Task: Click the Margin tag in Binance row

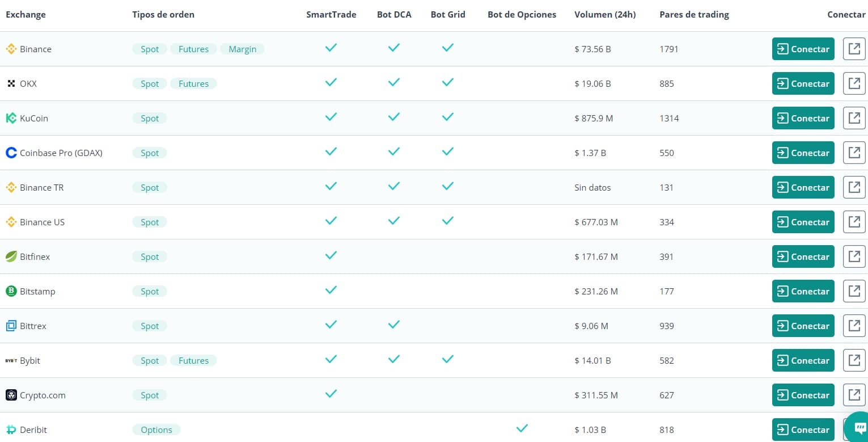Action: (x=243, y=49)
